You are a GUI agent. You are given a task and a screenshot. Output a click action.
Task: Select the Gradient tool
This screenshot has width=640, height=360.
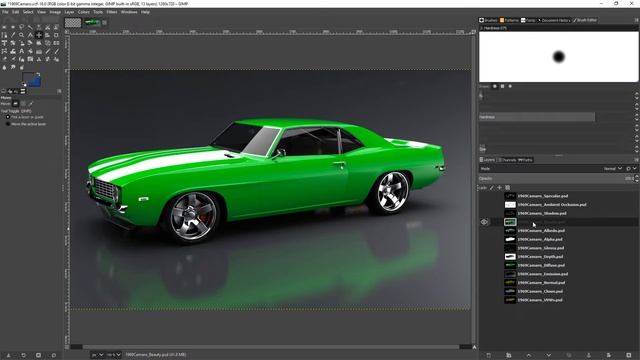pyautogui.click(x=39, y=51)
